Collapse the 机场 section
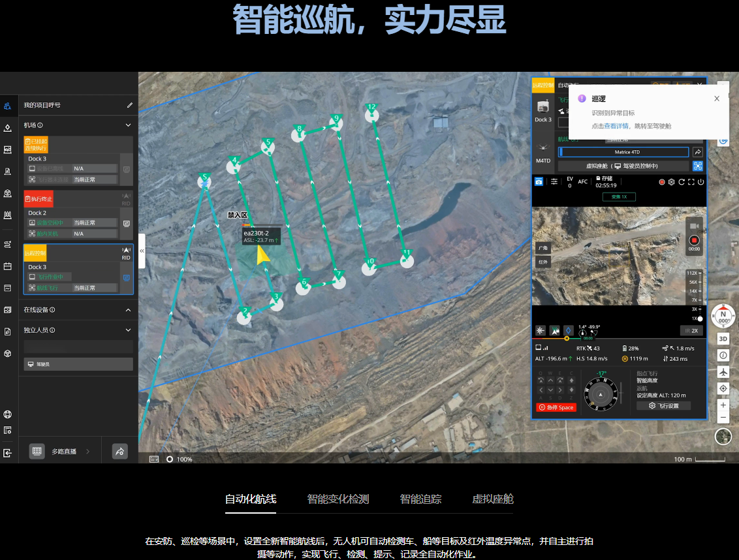Screen dimensions: 739x560 point(128,125)
